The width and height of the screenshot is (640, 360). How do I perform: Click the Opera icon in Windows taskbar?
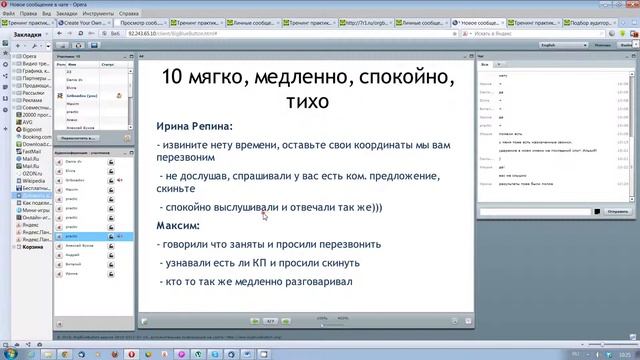(131, 354)
